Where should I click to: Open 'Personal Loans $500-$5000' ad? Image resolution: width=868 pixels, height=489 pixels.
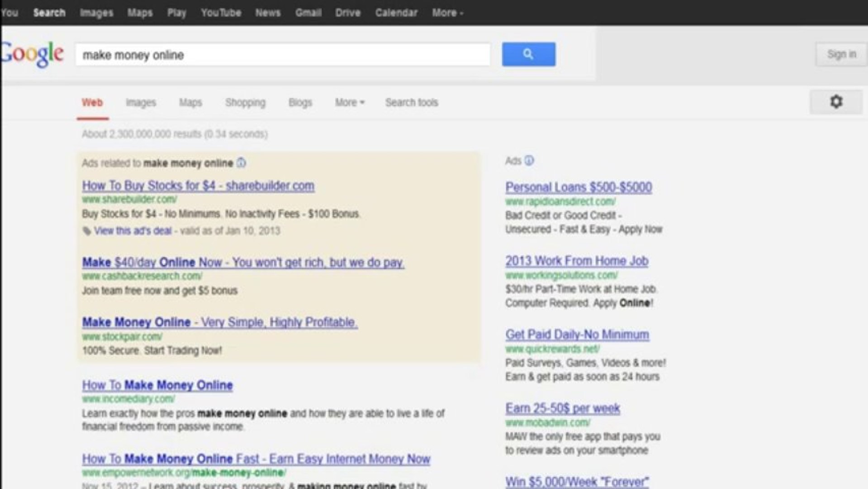[x=579, y=187]
